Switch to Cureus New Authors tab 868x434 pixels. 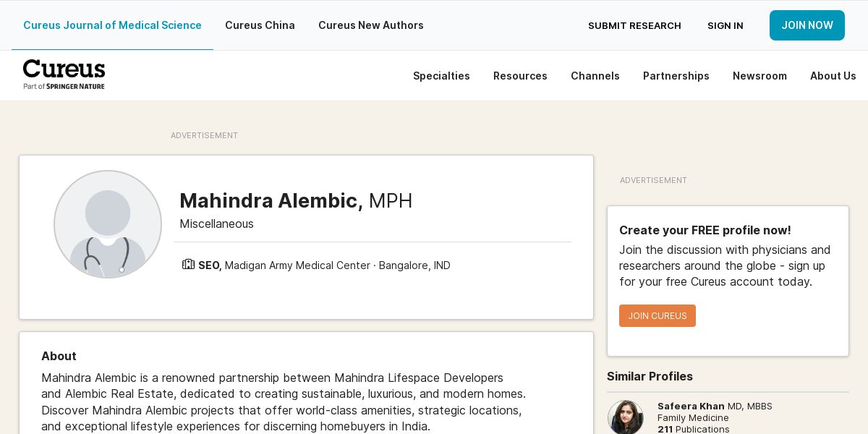click(x=371, y=25)
